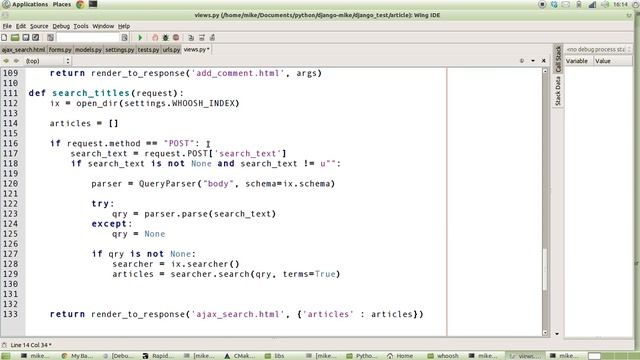Click the Home folder item in the taskbar
The width and height of the screenshot is (640, 360).
tap(400, 356)
